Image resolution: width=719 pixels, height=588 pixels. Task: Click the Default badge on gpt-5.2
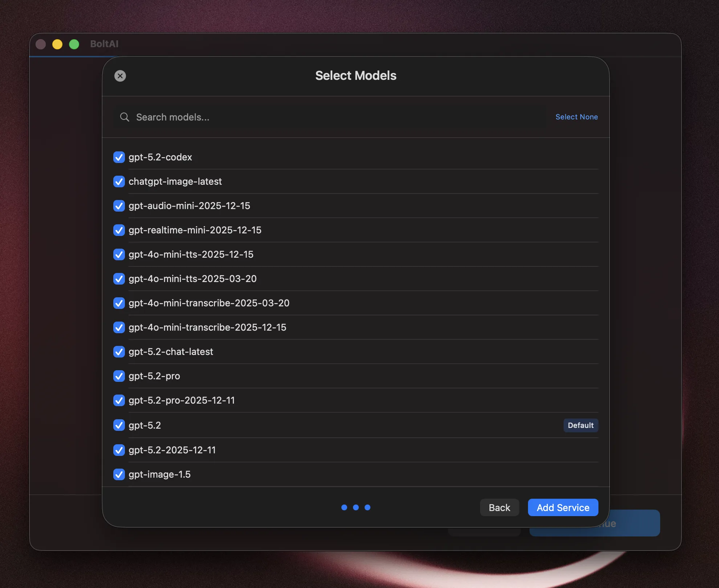click(x=581, y=425)
